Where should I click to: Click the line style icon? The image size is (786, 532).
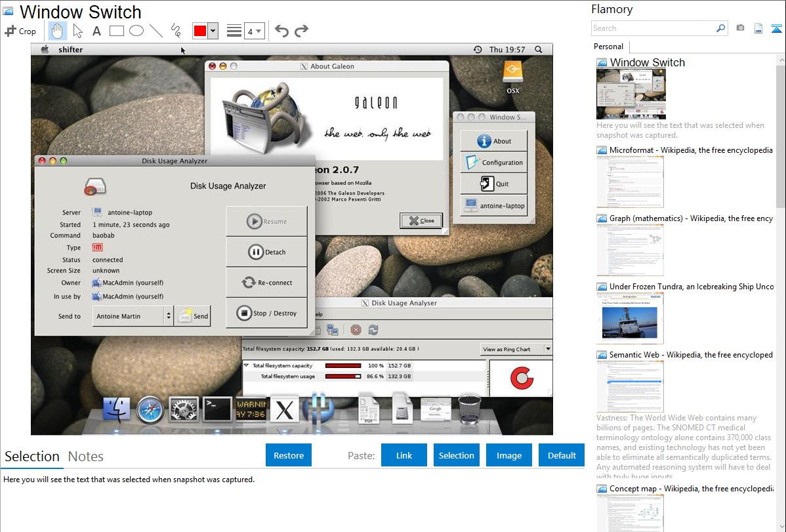[234, 31]
